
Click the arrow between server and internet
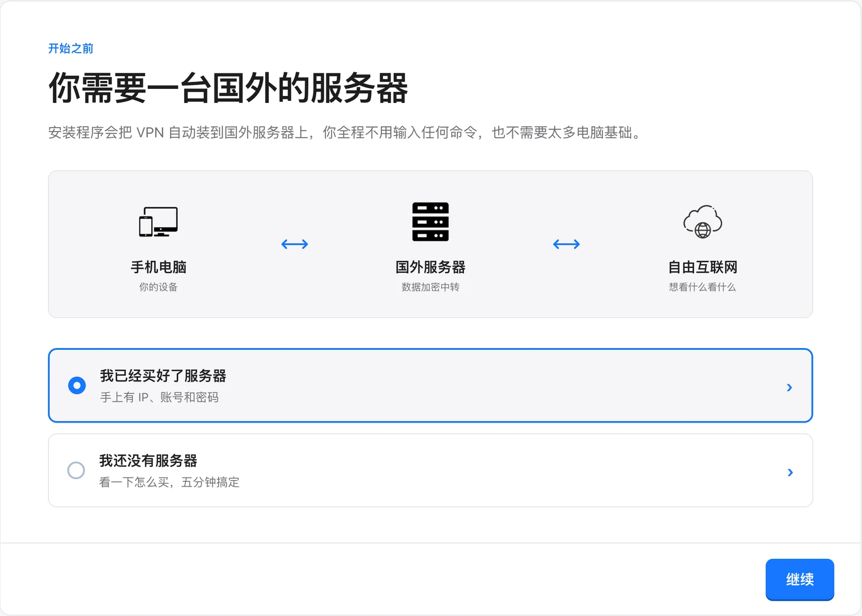(x=566, y=244)
